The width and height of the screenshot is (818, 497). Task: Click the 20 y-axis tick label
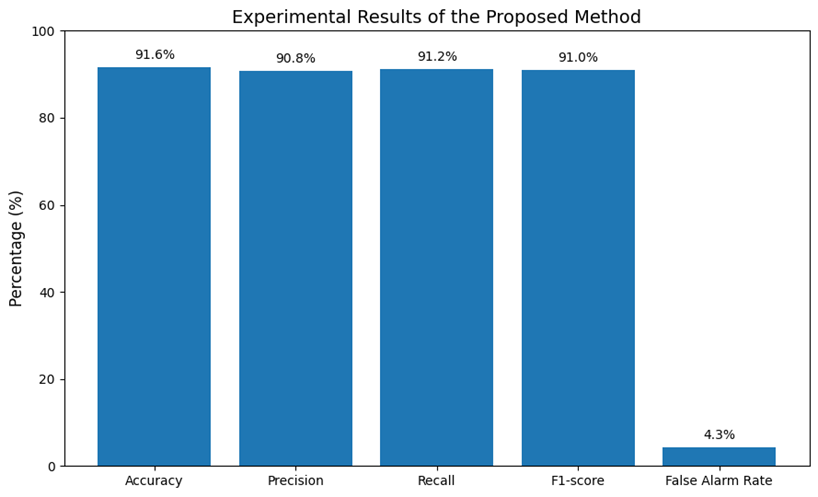click(x=46, y=380)
